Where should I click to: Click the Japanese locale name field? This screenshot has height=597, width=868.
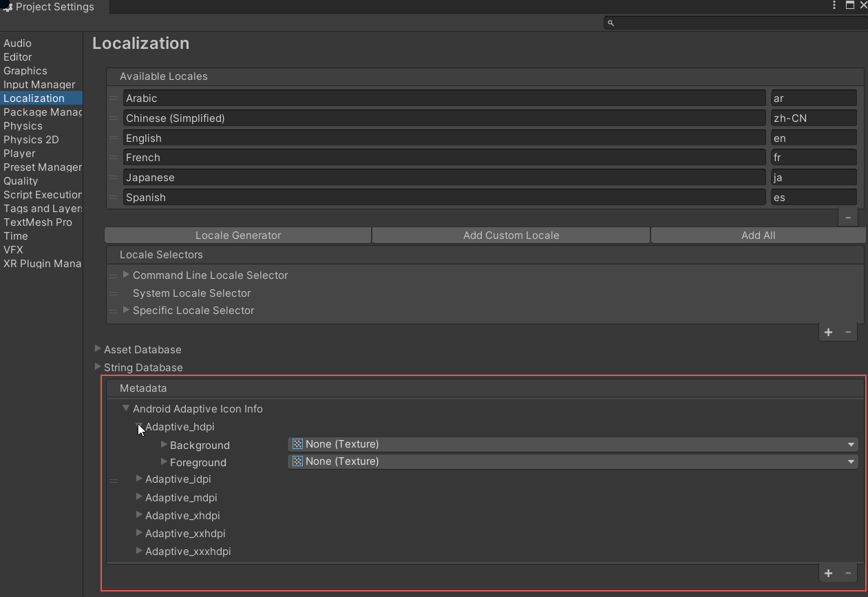pyautogui.click(x=444, y=178)
